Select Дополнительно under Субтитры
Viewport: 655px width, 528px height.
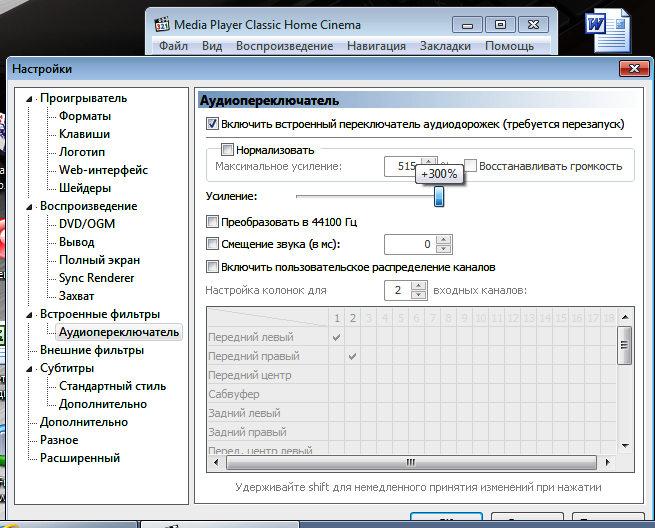pos(103,404)
